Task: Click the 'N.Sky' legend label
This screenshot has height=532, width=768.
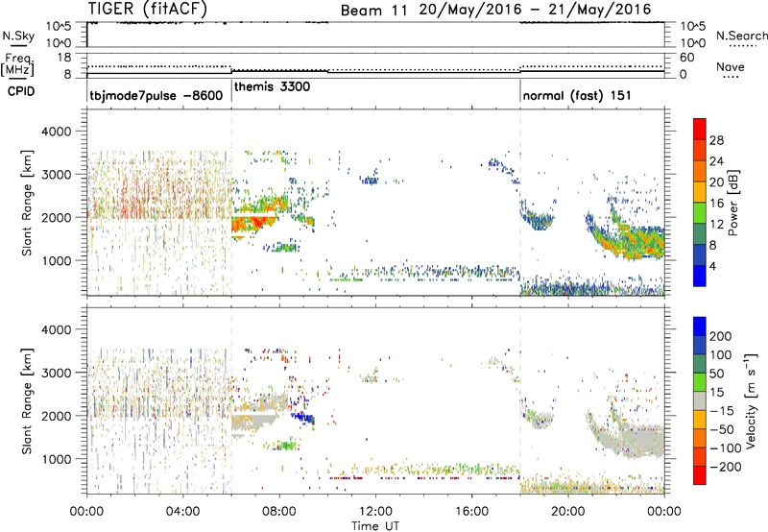Action: coord(18,36)
